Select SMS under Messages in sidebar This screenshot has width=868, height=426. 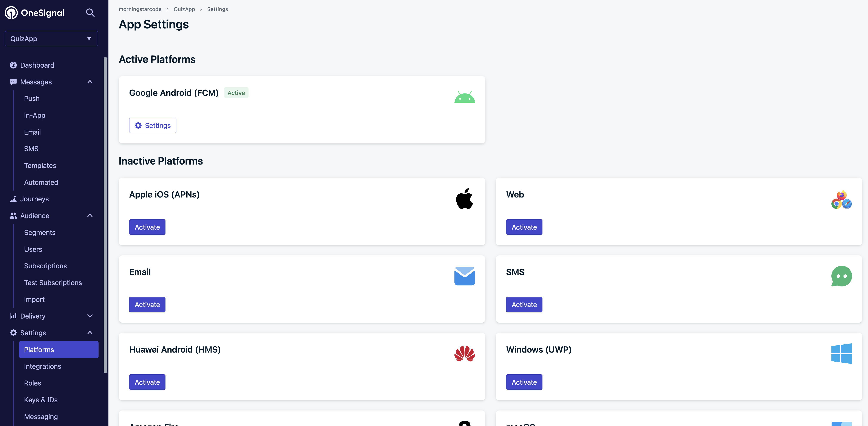[31, 149]
